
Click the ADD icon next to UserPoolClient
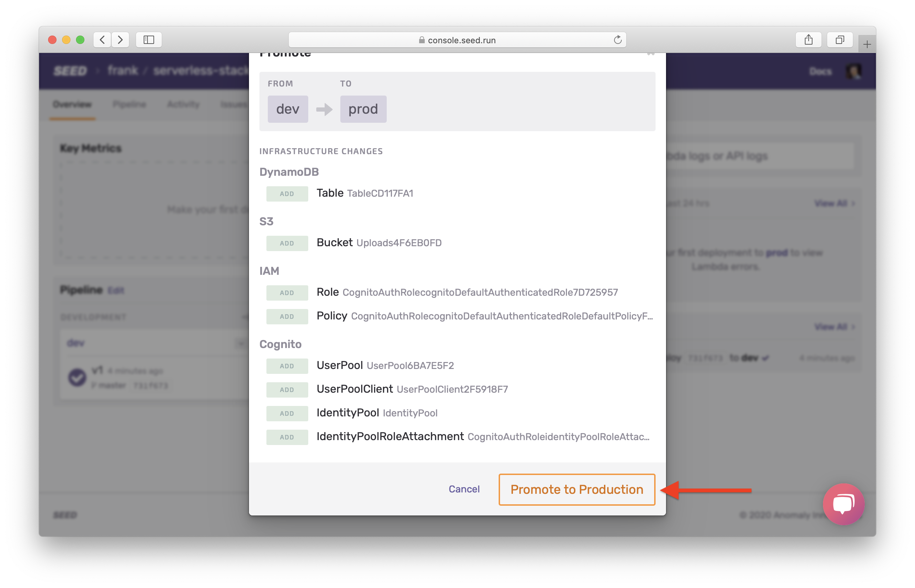287,389
